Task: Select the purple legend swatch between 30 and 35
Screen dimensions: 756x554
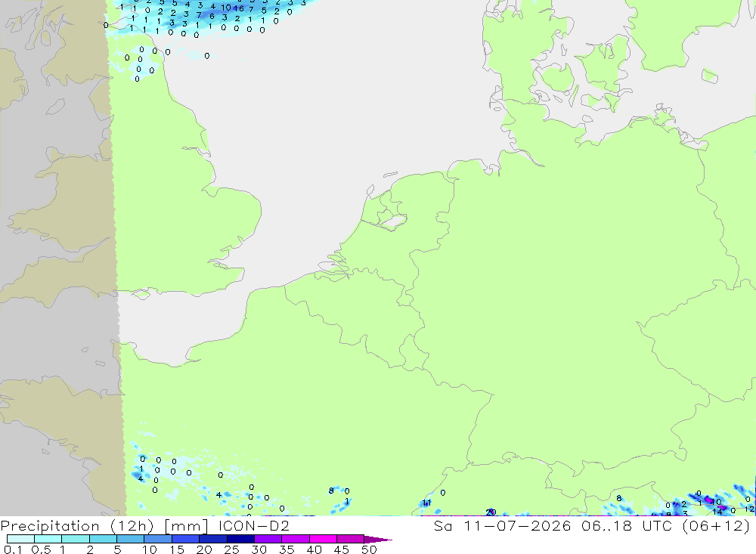Action: pyautogui.click(x=268, y=539)
